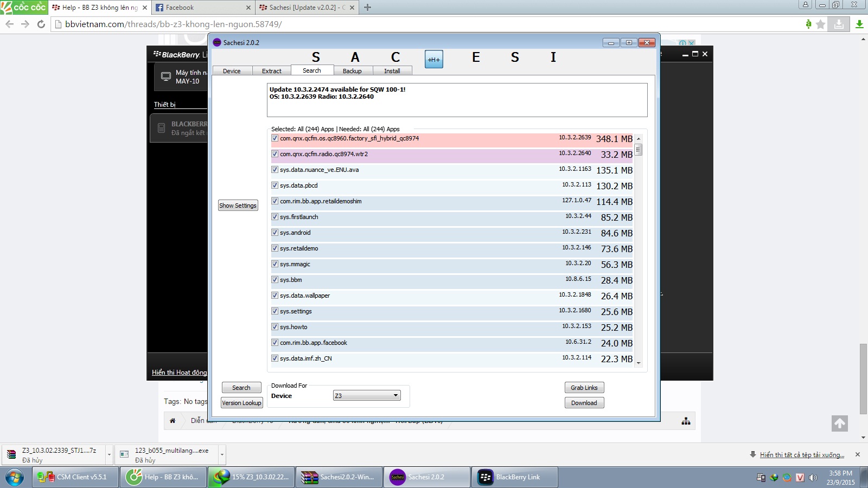Switch to IDM download 15% taskbar item
Image resolution: width=868 pixels, height=488 pixels.
pos(251,477)
